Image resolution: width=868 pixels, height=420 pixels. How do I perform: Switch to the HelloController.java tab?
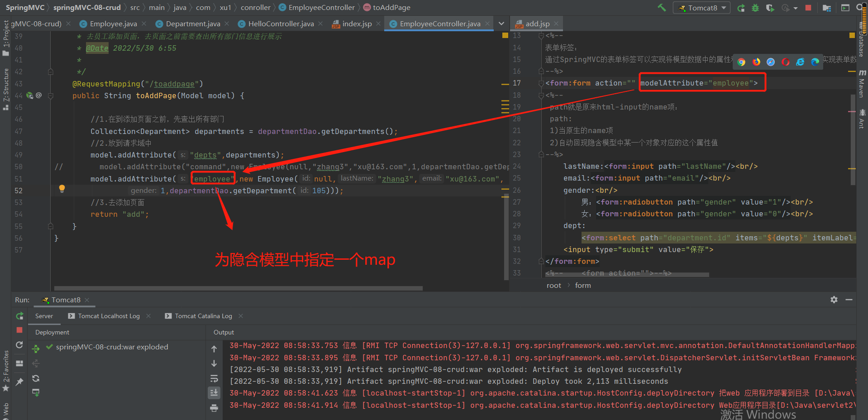click(x=281, y=24)
